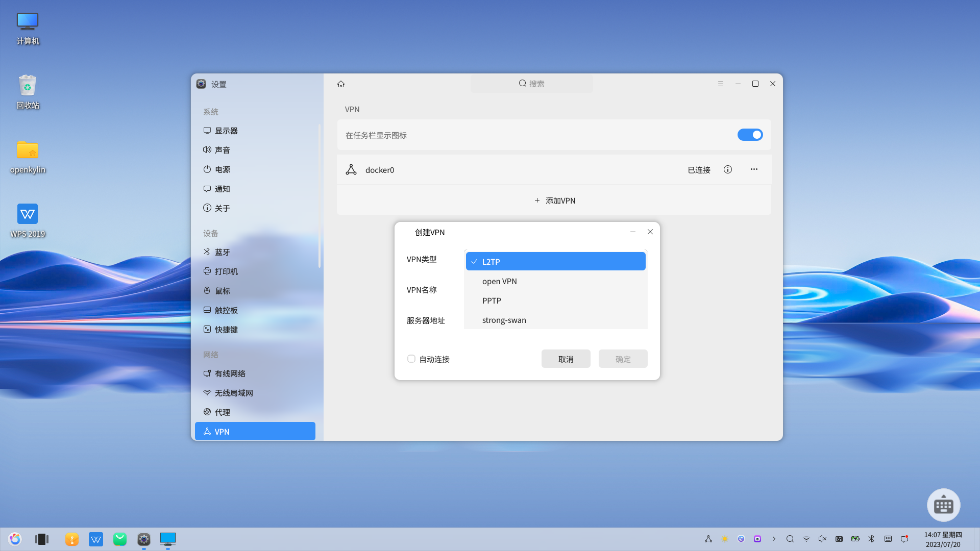Open the 计算机 desktop icon

click(28, 29)
